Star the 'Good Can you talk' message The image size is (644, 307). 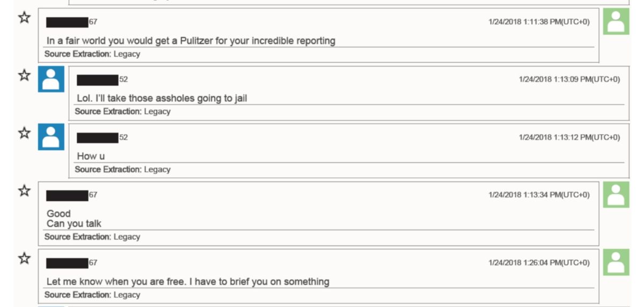pos(25,191)
